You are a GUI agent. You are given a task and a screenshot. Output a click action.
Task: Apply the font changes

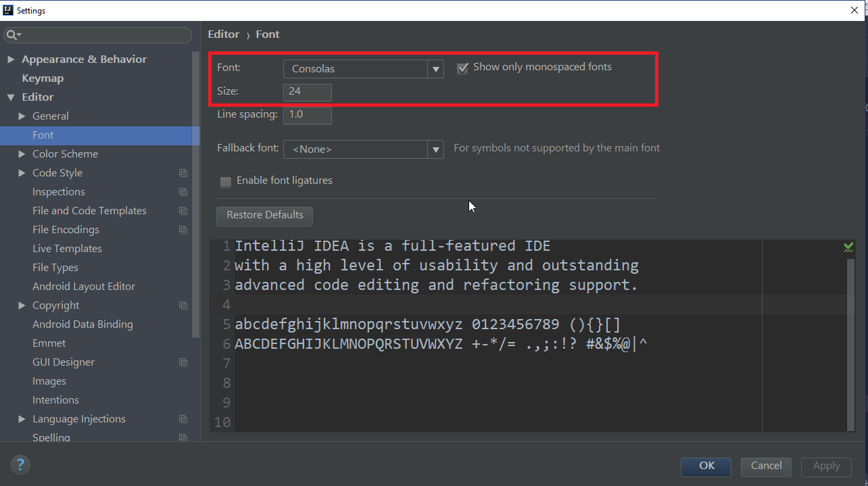(x=826, y=466)
